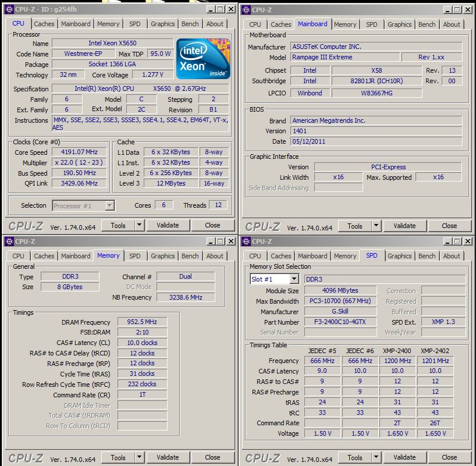
Task: Open the Tools dropdown arrow in the Memory window
Action: pos(139,457)
